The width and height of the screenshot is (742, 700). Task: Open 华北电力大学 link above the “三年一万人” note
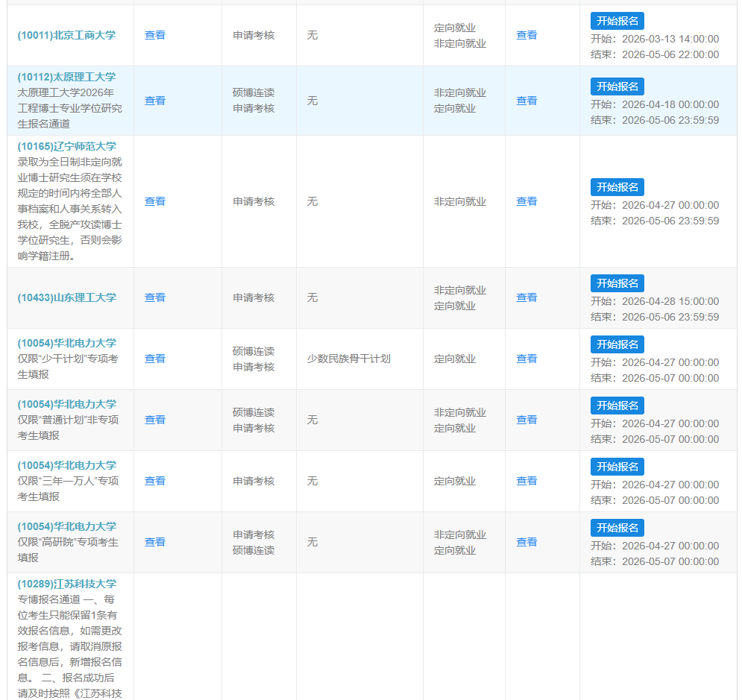pyautogui.click(x=66, y=465)
